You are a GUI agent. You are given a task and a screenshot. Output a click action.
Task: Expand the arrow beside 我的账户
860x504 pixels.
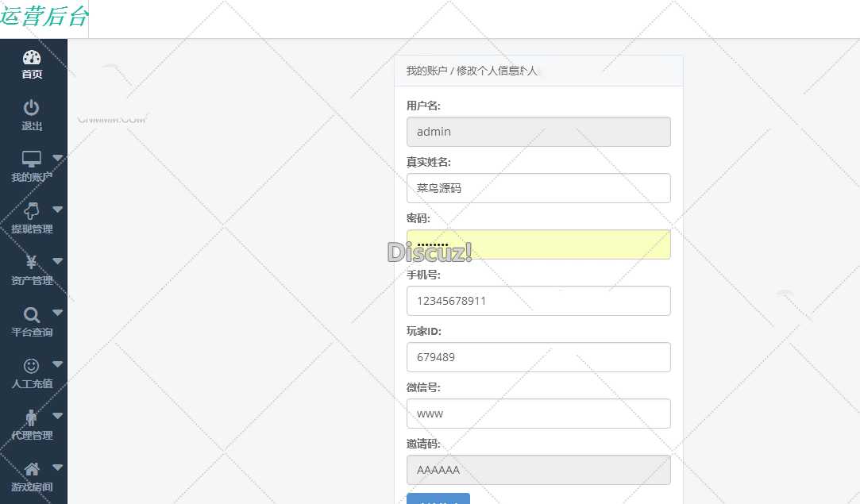[x=58, y=158]
